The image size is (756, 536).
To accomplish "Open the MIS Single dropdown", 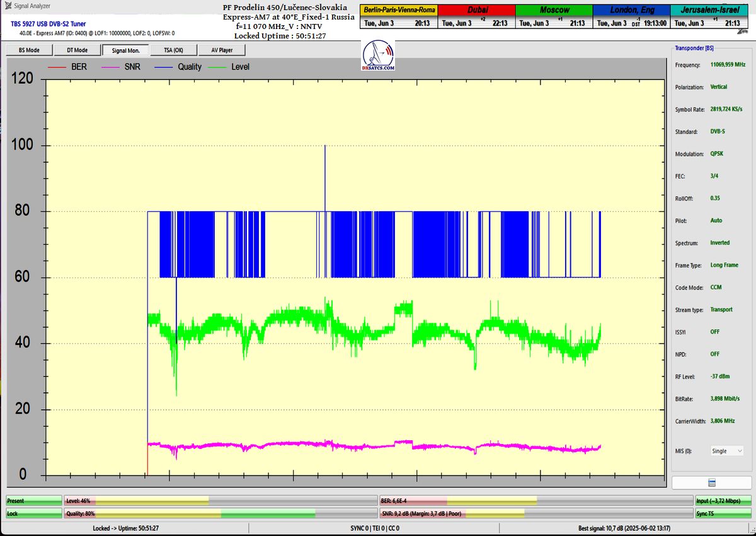I will pyautogui.click(x=726, y=451).
